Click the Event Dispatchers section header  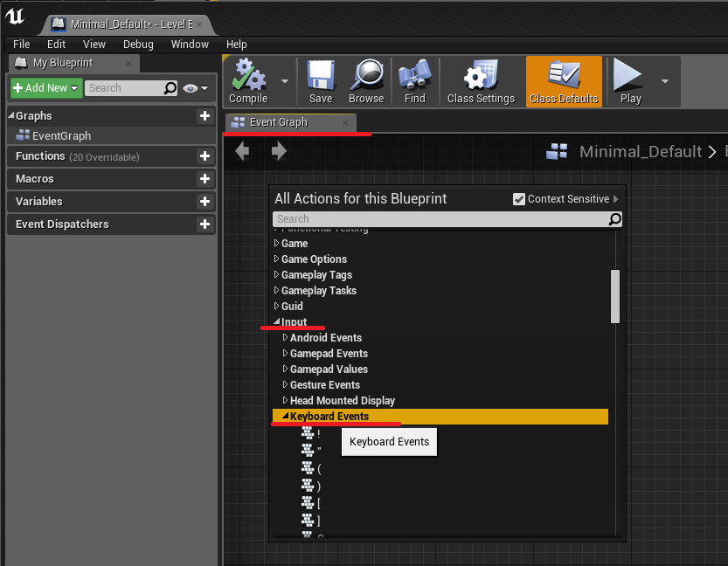point(112,224)
